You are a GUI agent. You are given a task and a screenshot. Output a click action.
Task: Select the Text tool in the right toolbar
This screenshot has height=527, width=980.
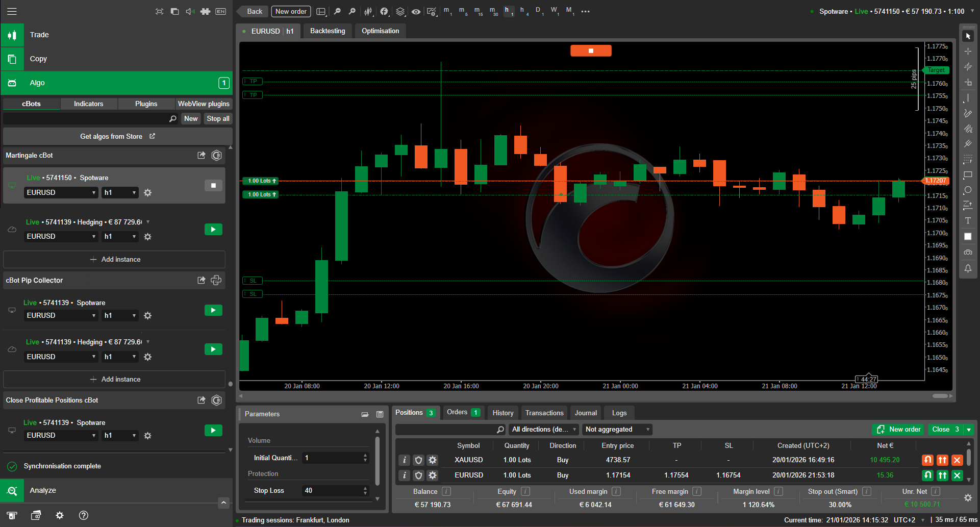[968, 220]
